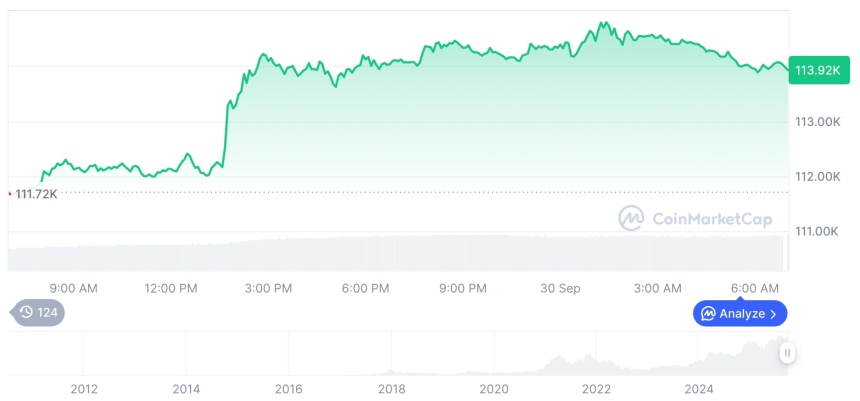Click the 6:00 AM time axis label
Viewport: 860px width, 401px height.
tap(755, 289)
